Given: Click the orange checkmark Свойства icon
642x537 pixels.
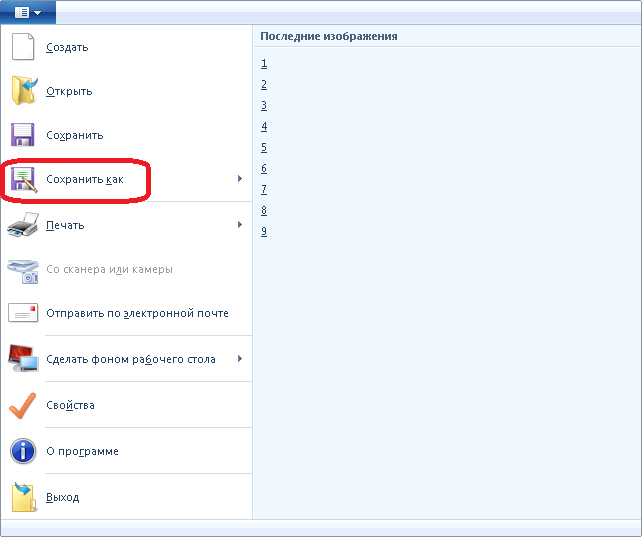Looking at the screenshot, I should (x=23, y=405).
